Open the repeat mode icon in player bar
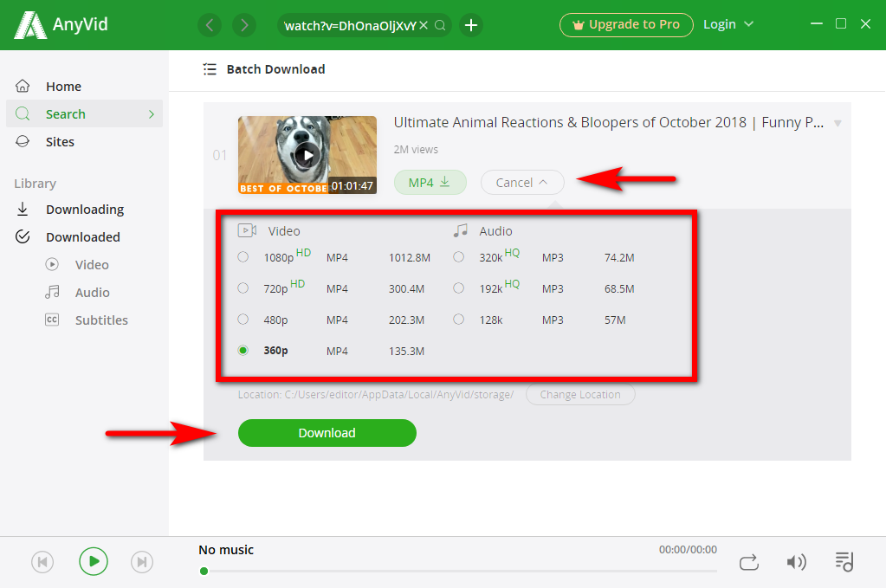This screenshot has height=588, width=886. (748, 561)
